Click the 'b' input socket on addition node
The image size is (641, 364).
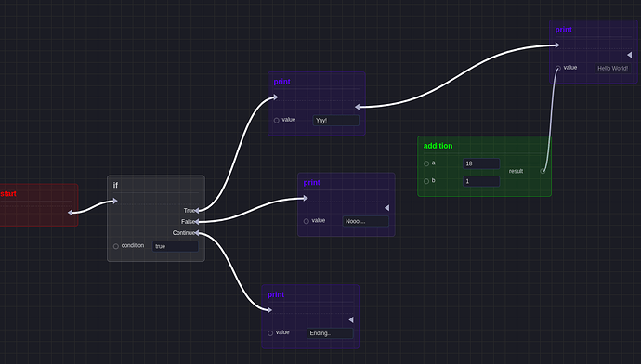[426, 181]
